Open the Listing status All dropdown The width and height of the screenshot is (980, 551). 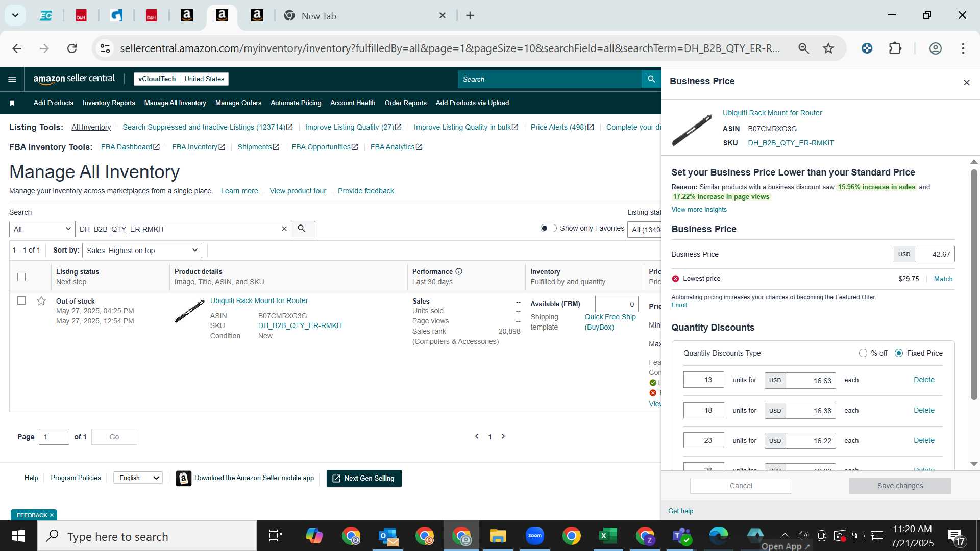coord(645,230)
